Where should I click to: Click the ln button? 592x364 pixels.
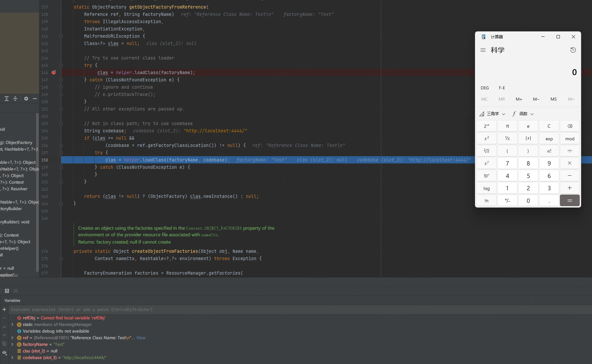coord(486,201)
